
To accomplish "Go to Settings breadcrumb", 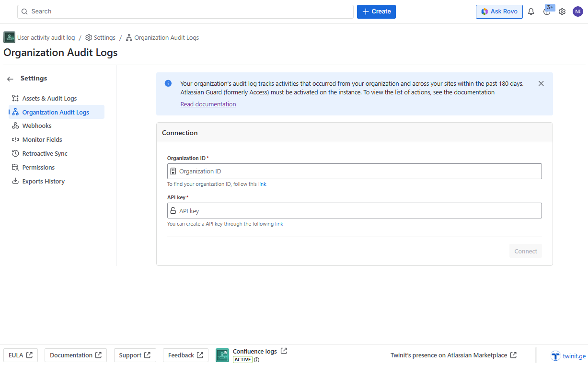I will click(101, 37).
